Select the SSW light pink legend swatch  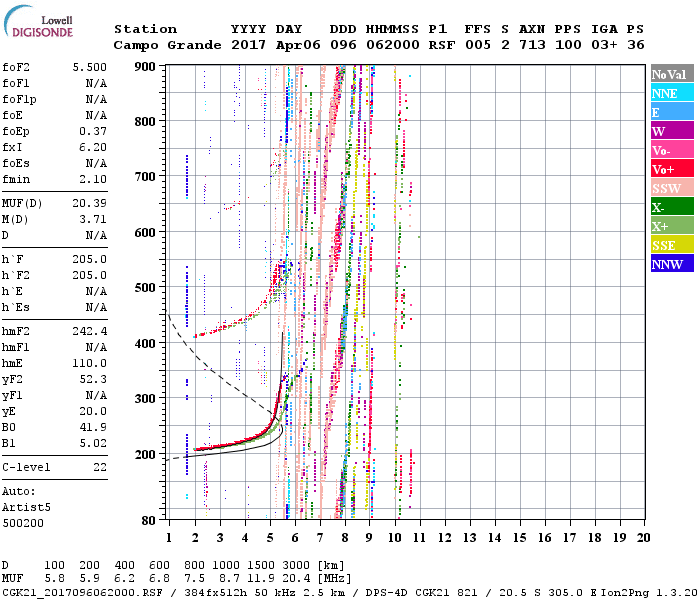tap(672, 188)
